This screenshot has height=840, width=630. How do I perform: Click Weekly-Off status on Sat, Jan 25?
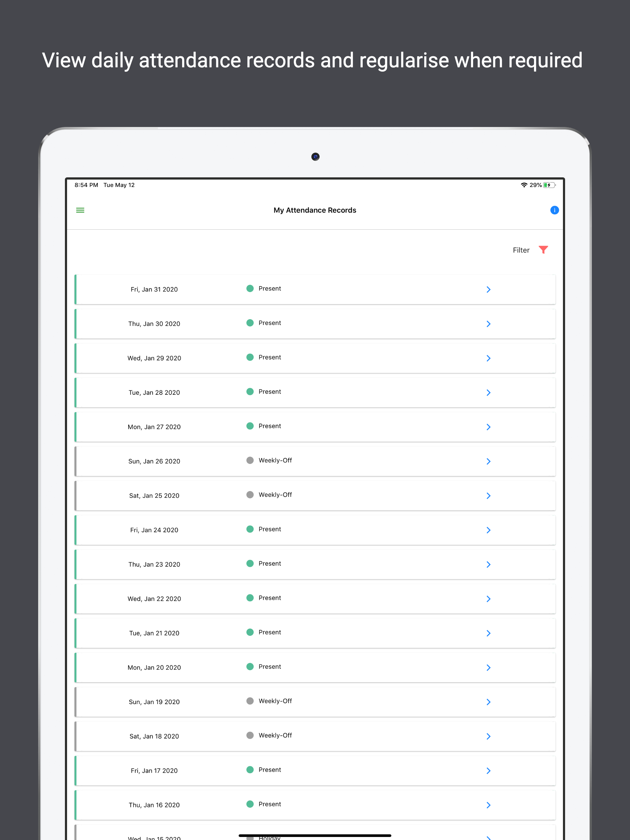[x=275, y=494]
